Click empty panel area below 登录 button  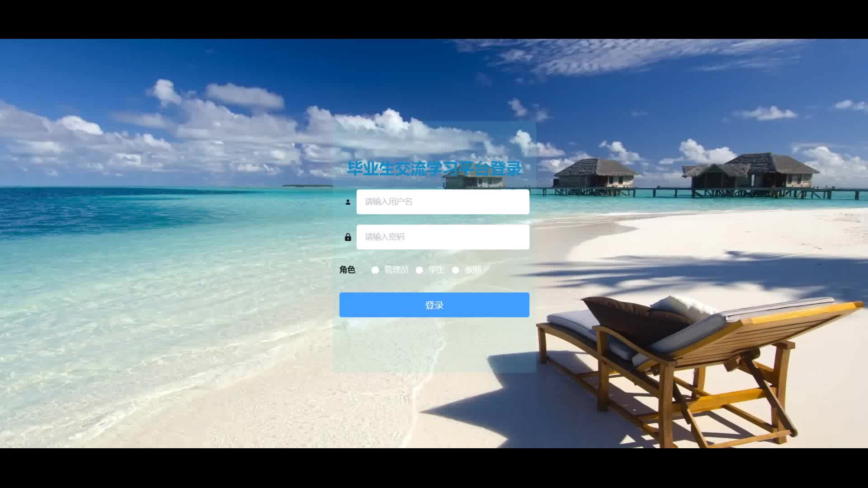click(x=434, y=346)
